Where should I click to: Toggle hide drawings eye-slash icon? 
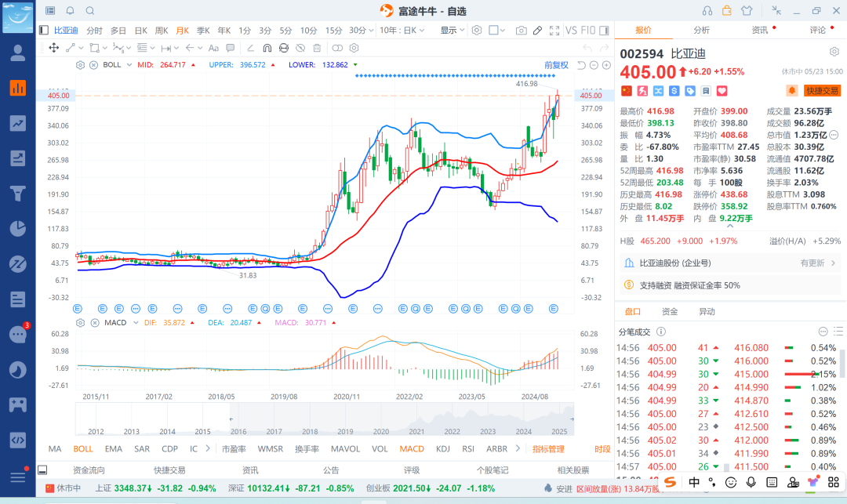coord(300,48)
